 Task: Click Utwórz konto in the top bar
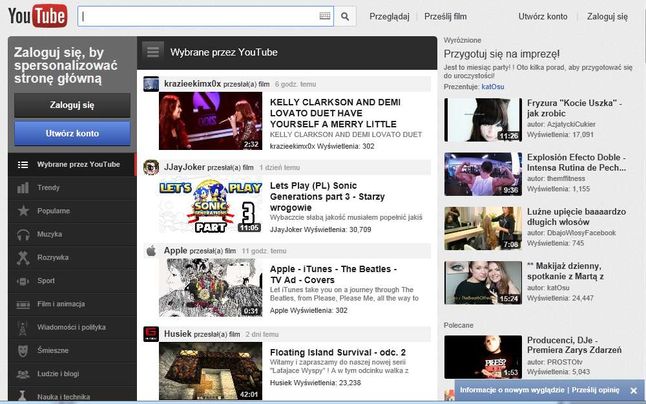543,16
